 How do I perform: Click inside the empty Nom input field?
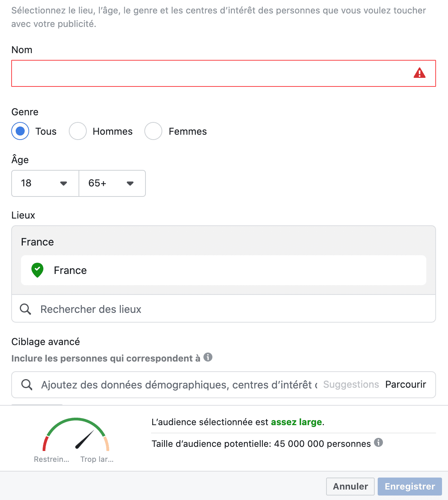coord(187,73)
